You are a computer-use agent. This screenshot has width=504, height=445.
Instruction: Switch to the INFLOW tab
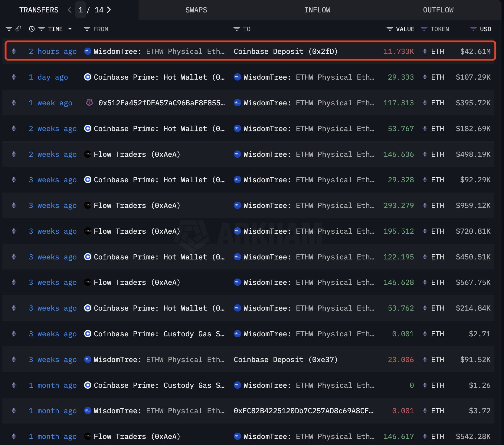[317, 10]
